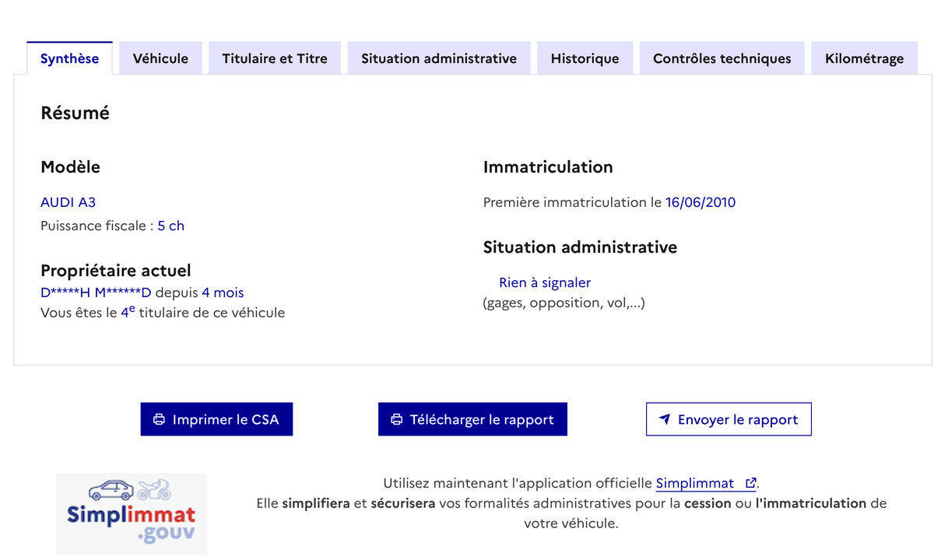View the Kilométrage tab
This screenshot has height=560, width=934.
click(864, 58)
